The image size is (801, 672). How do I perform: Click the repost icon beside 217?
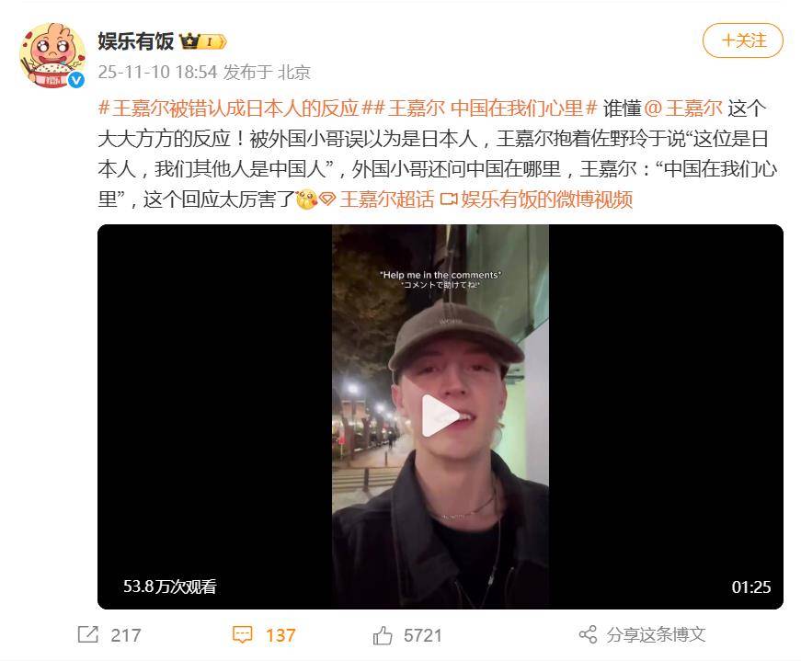[88, 634]
